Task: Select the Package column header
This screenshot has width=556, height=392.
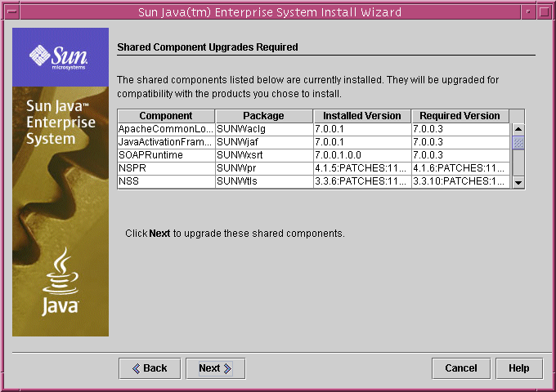Action: [x=264, y=116]
